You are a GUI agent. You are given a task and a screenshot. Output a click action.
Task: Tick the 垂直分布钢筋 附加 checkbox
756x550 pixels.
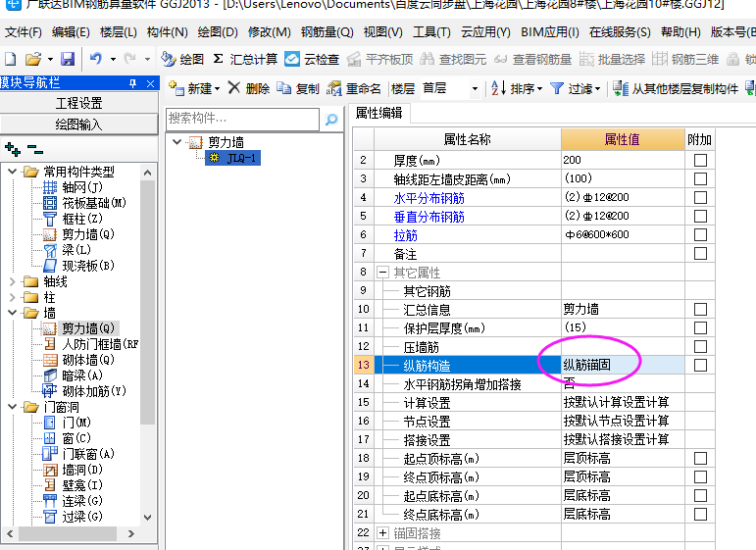point(700,216)
